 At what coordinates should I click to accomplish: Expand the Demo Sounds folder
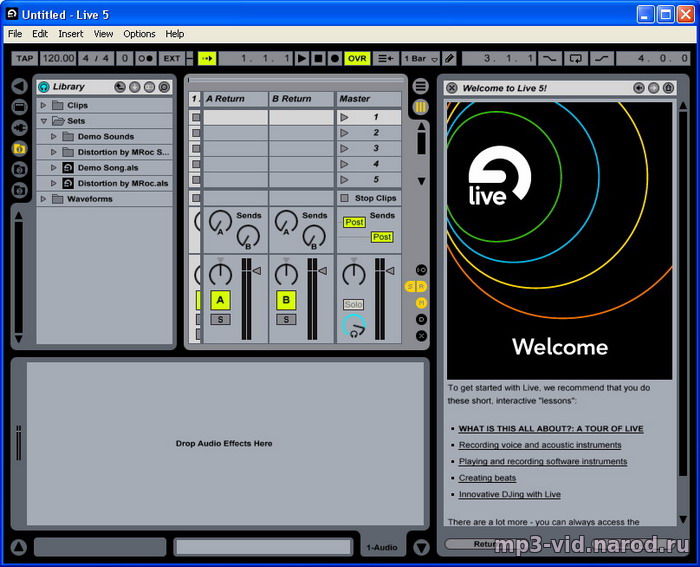point(54,137)
